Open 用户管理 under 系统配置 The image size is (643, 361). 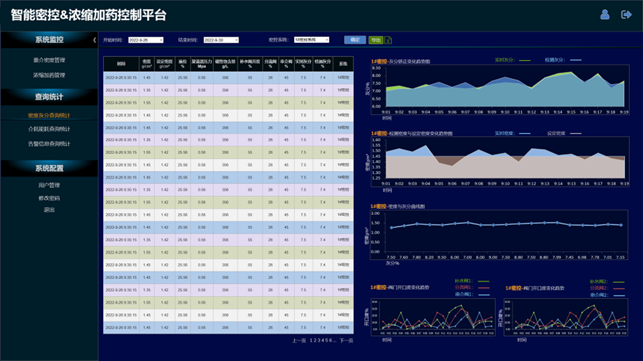click(49, 185)
